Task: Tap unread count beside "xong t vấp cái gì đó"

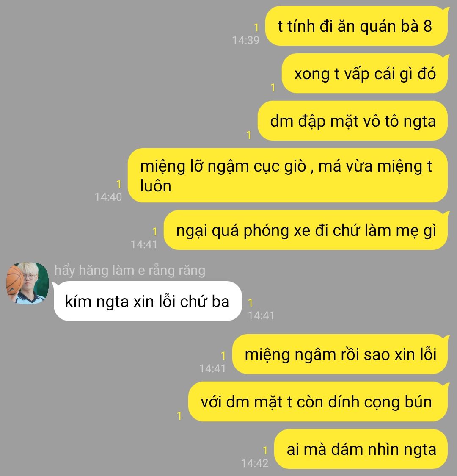Action: point(273,88)
